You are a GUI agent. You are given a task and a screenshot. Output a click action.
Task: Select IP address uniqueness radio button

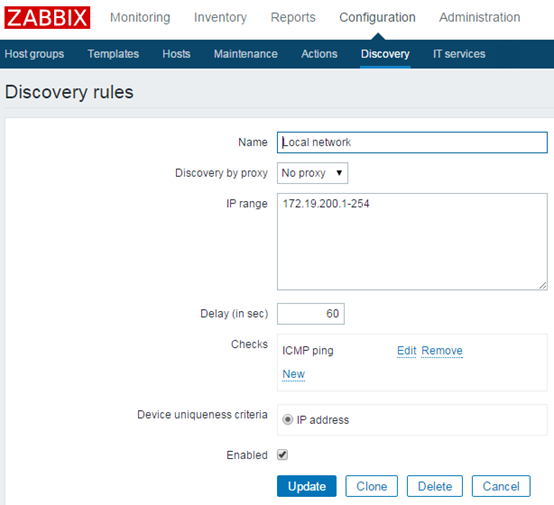point(288,420)
